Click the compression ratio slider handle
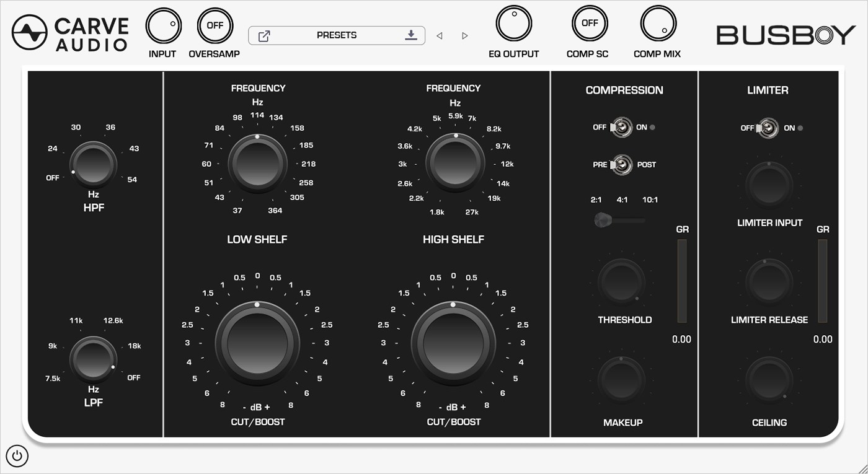868x474 pixels. point(601,219)
